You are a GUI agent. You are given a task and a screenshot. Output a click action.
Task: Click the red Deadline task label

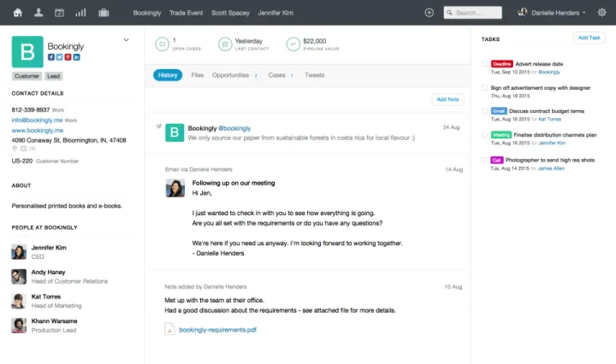point(501,63)
